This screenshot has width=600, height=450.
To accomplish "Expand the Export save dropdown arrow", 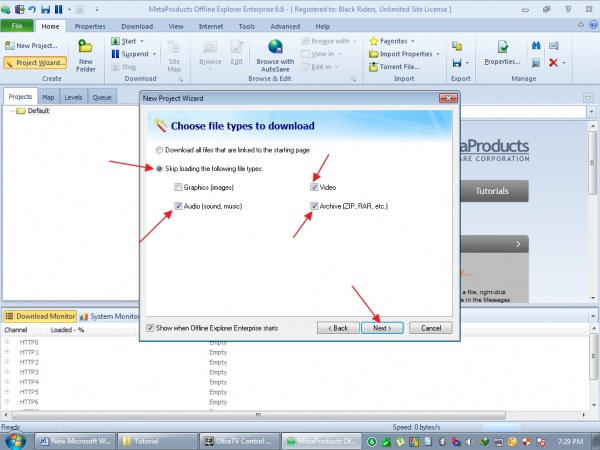I will click(x=467, y=63).
